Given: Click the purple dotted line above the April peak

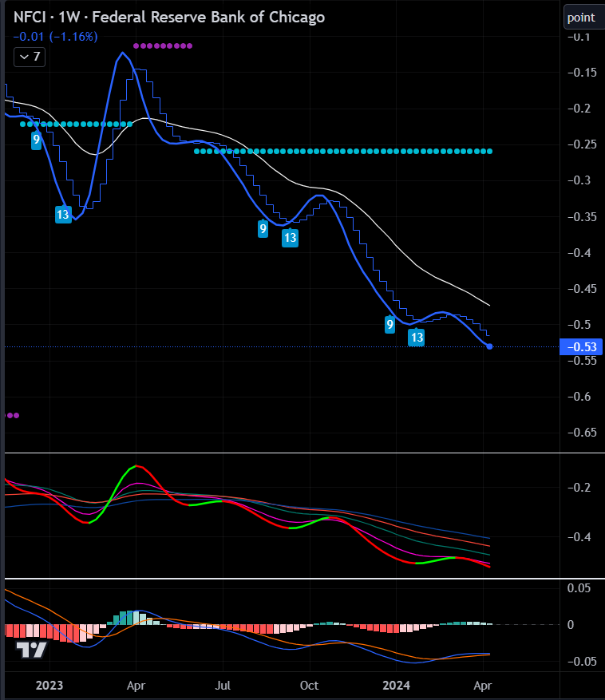Looking at the screenshot, I should point(163,46).
